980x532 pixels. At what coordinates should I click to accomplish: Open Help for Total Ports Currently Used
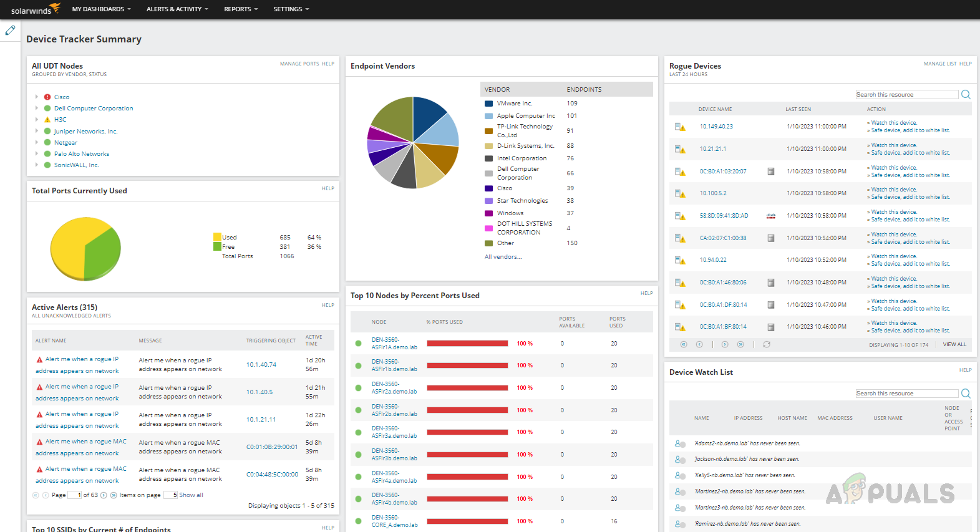coord(328,188)
